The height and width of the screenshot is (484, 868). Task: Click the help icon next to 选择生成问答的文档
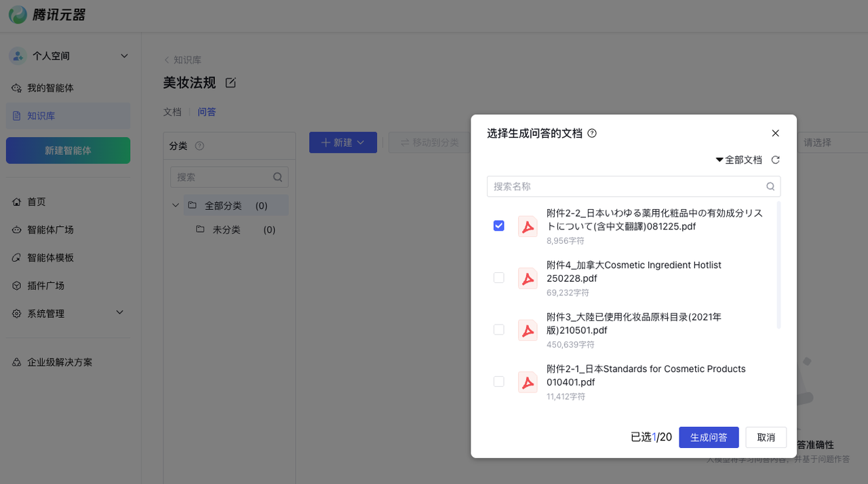click(592, 133)
